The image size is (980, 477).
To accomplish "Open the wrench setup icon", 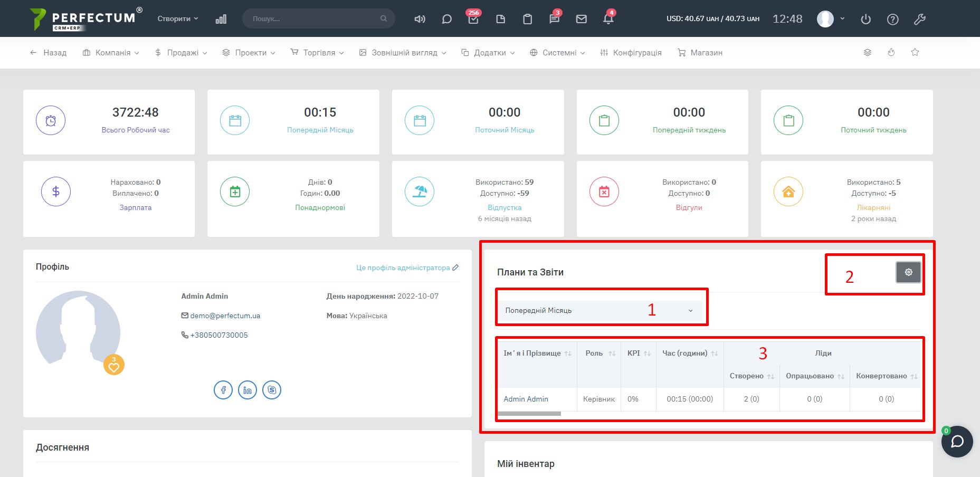I will coord(919,19).
